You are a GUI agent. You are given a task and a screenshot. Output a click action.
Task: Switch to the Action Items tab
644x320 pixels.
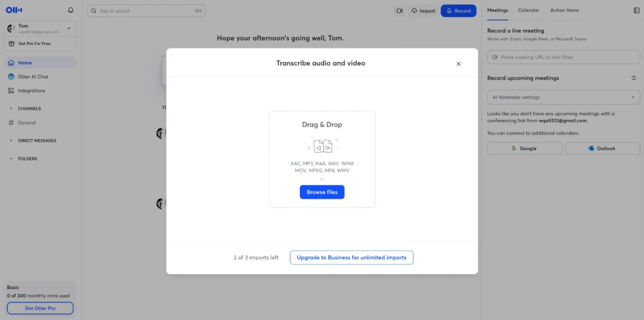click(x=565, y=11)
